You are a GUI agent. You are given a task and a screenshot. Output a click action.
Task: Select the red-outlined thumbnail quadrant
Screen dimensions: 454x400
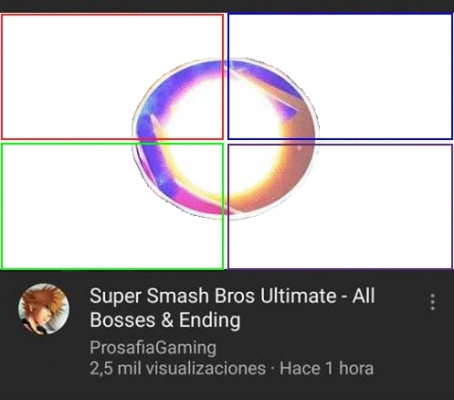click(x=112, y=76)
